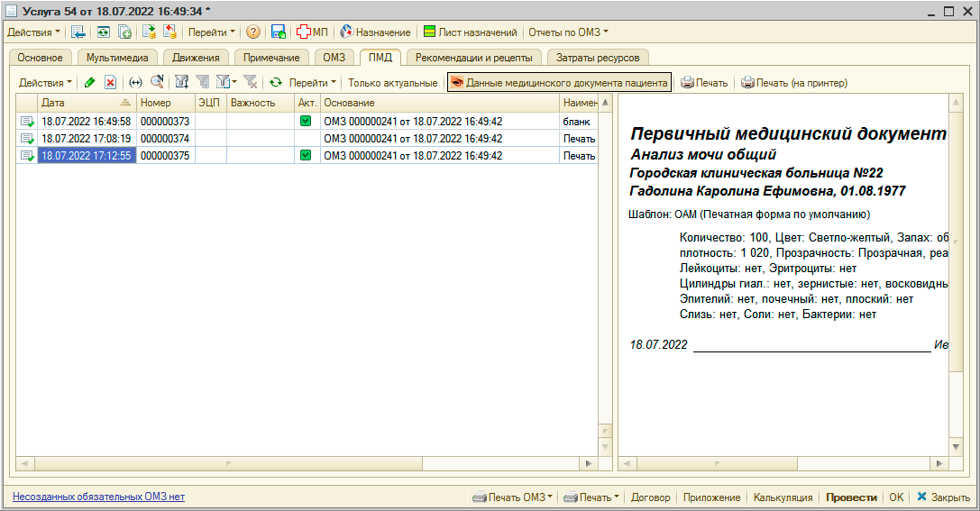
Task: Open the Печать ОМЗ dropdown at bottom
Action: (x=513, y=497)
